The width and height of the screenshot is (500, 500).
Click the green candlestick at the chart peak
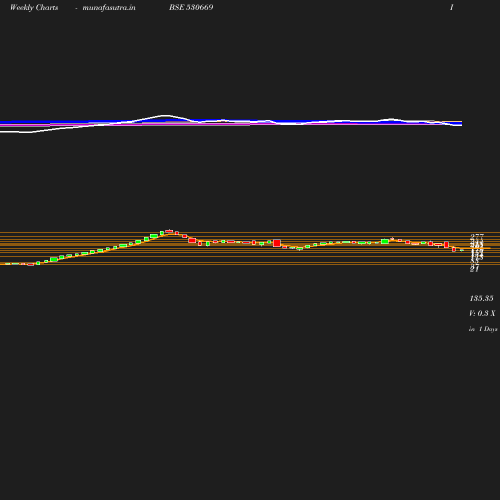162,233
